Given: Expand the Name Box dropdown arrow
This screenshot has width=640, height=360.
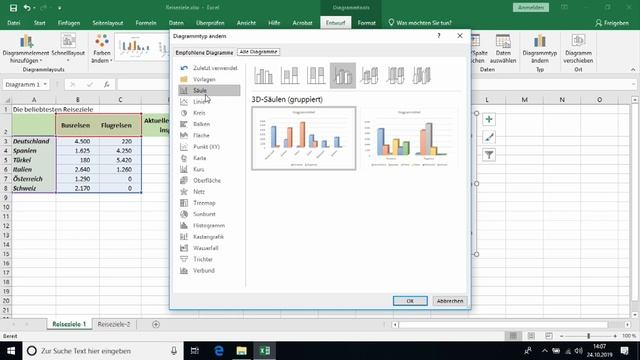Looking at the screenshot, I should click(x=45, y=84).
